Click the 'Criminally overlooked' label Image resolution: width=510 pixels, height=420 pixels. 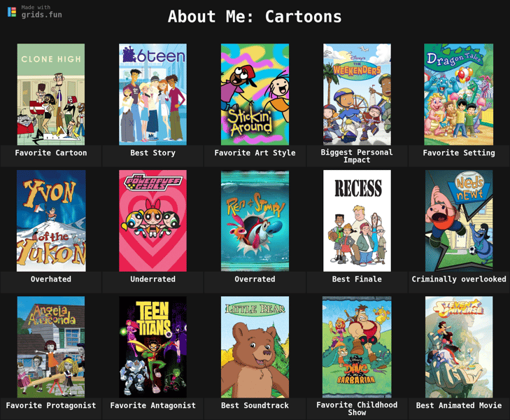point(459,279)
